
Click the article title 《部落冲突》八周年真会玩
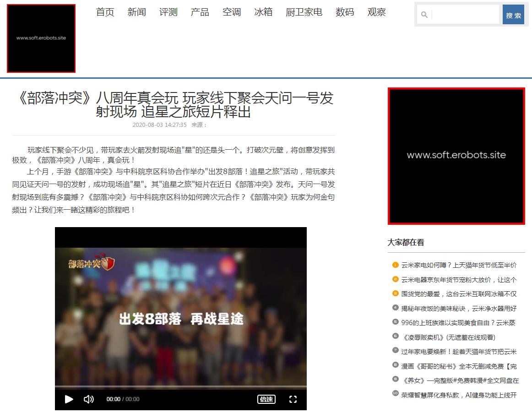point(174,105)
